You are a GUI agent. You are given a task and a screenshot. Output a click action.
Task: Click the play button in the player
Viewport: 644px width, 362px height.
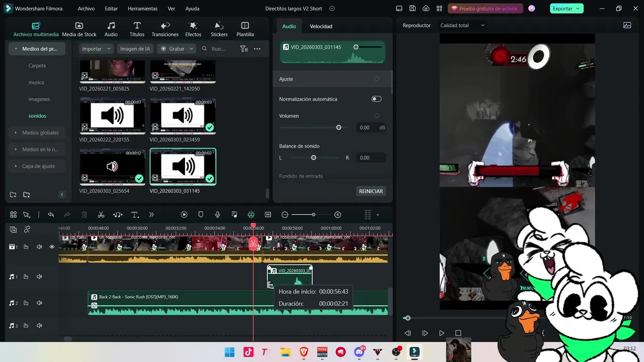pyautogui.click(x=441, y=333)
